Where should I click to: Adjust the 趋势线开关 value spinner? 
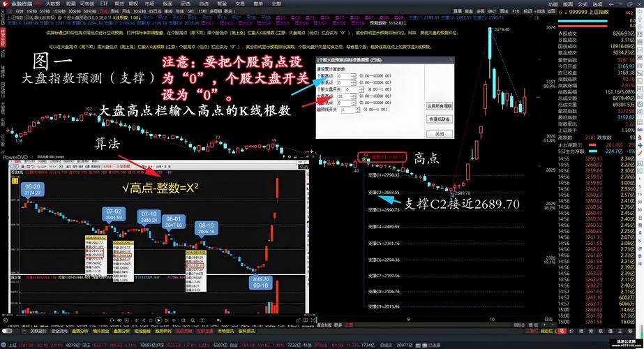(358, 110)
